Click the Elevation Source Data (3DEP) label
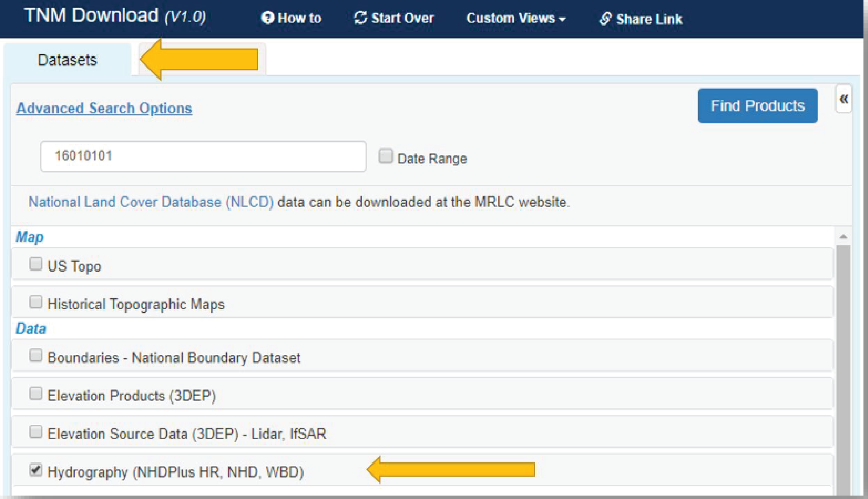 point(187,434)
